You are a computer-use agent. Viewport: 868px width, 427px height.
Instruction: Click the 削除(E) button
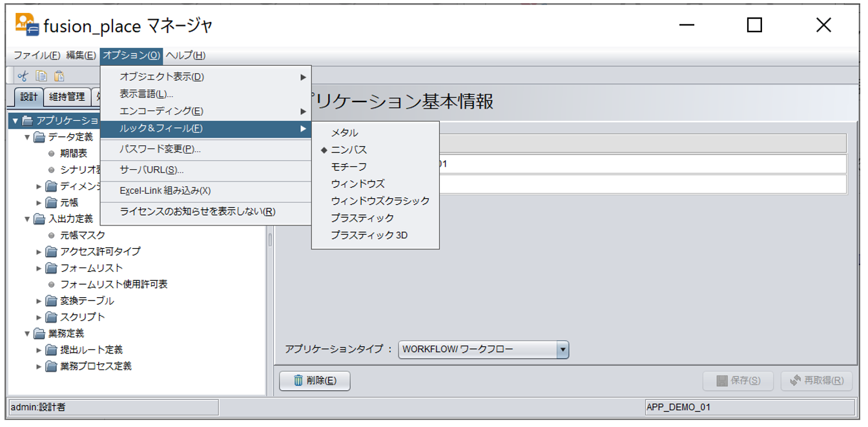(315, 380)
